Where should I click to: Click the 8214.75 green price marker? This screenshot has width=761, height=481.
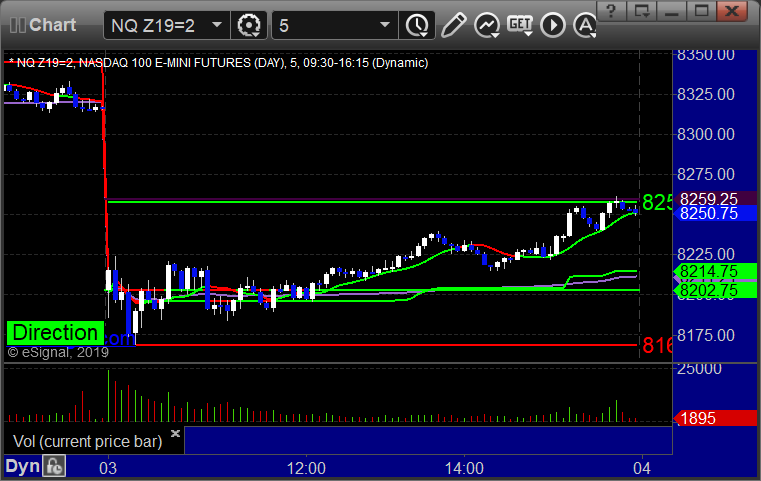713,271
